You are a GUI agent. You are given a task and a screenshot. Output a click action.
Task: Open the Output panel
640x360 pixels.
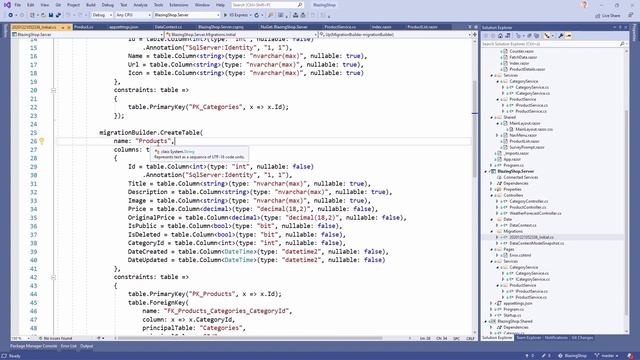point(87,347)
